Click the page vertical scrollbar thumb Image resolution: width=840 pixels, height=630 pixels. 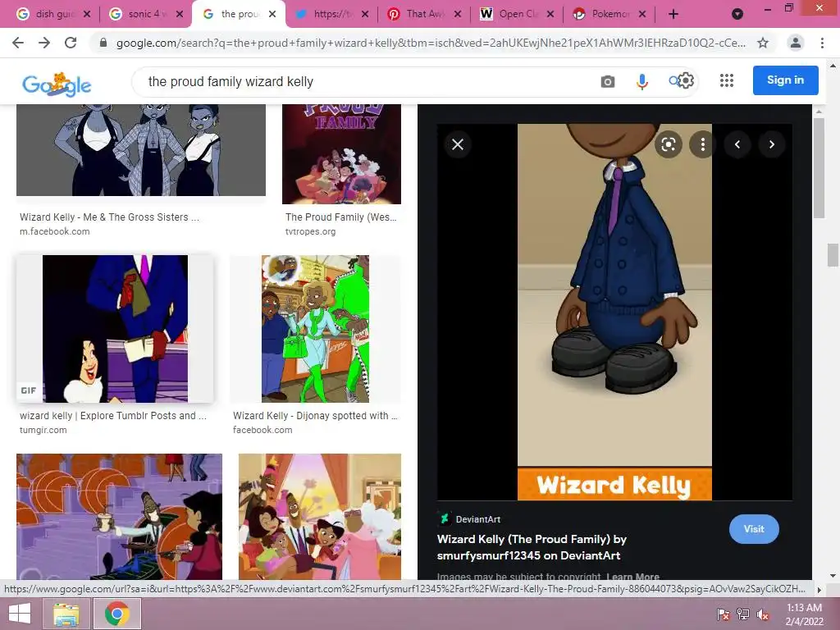[x=833, y=254]
